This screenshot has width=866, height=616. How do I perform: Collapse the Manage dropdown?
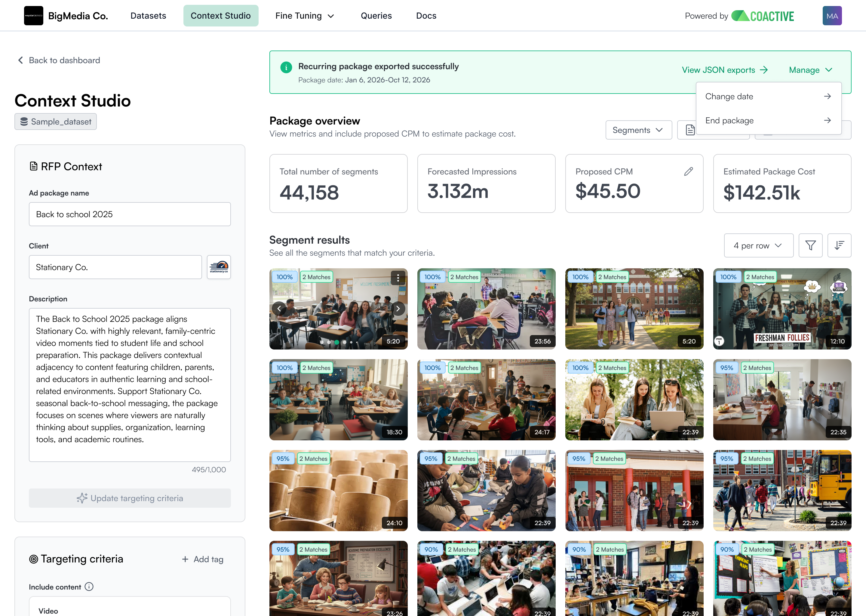click(811, 70)
